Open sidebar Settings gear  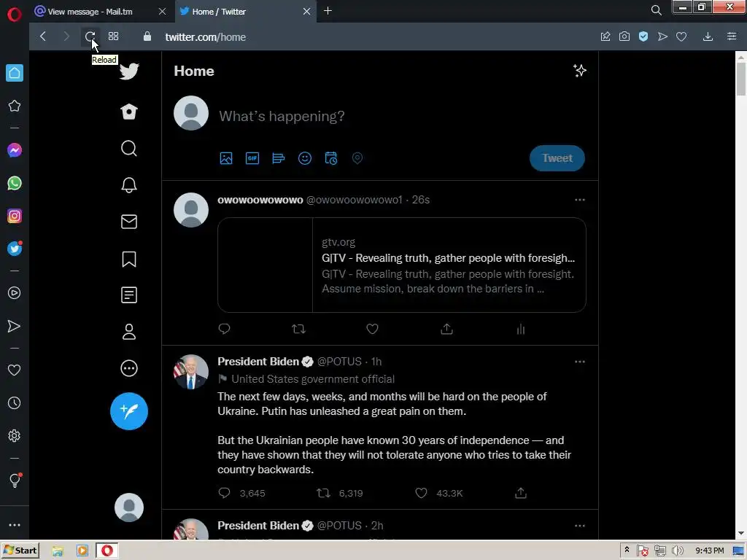click(15, 436)
